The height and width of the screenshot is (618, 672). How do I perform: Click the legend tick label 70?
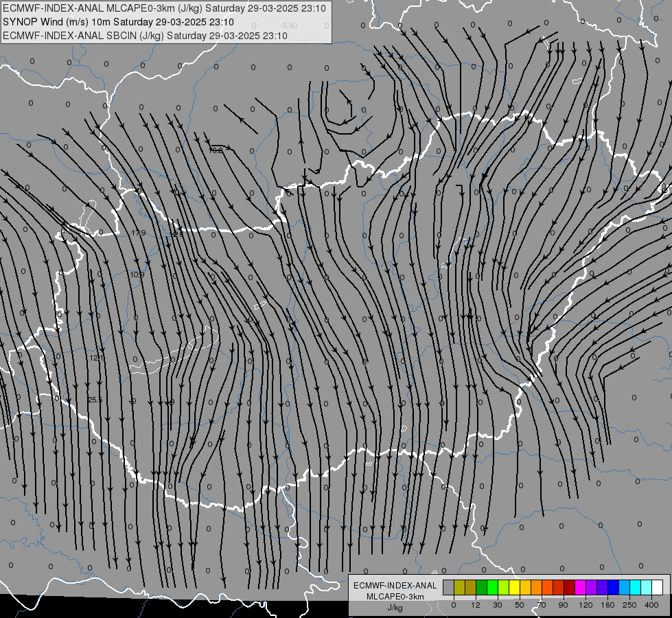pyautogui.click(x=542, y=605)
